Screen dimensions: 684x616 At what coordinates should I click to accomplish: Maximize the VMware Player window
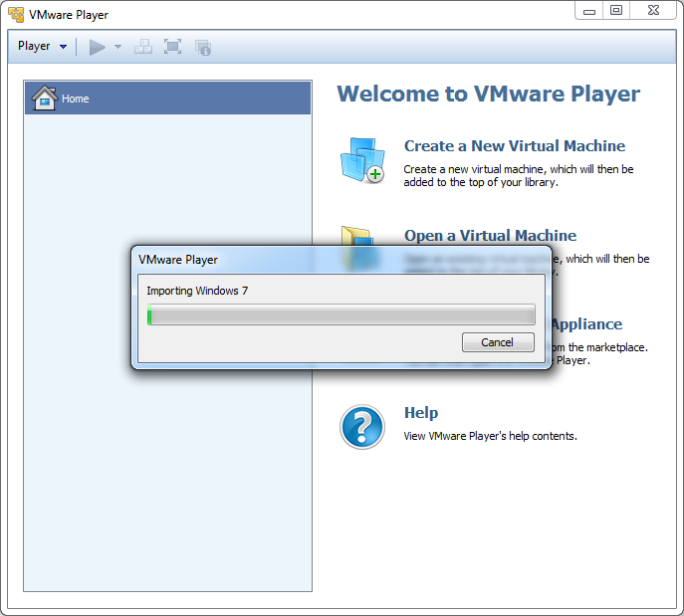616,10
